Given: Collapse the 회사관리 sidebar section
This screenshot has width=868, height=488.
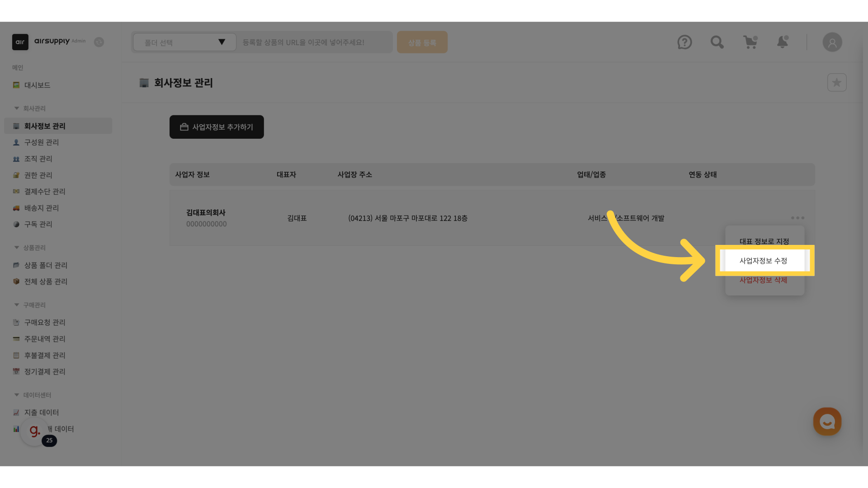Looking at the screenshot, I should 17,108.
